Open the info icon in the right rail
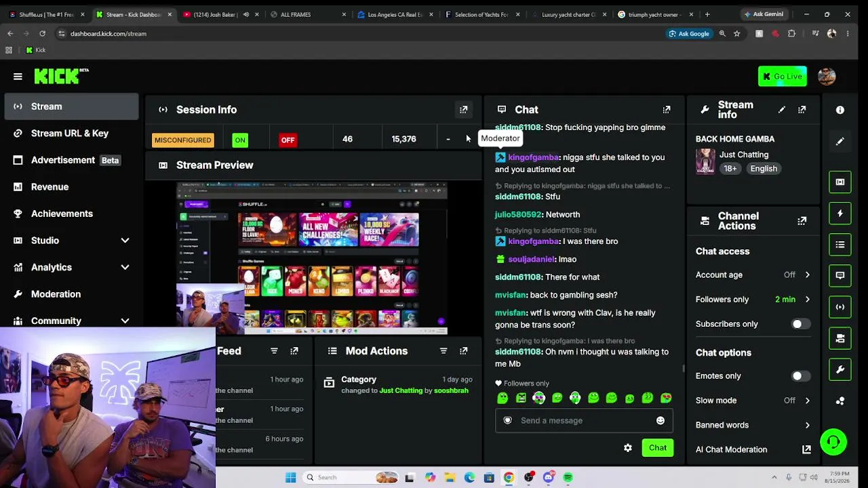 coord(840,110)
